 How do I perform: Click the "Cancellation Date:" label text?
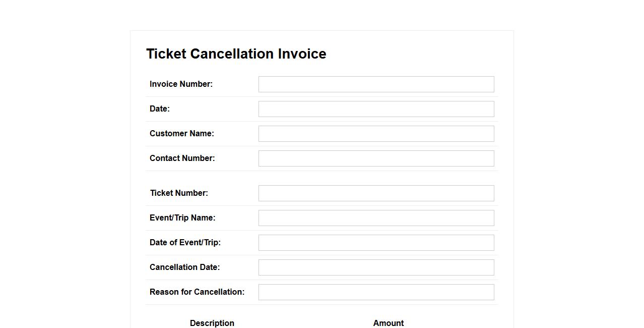[184, 267]
